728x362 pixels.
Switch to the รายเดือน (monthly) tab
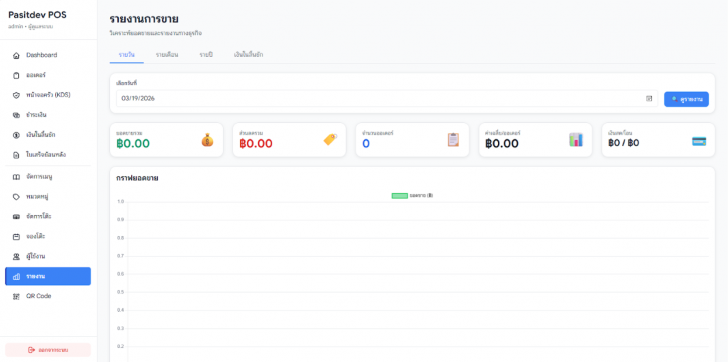167,55
